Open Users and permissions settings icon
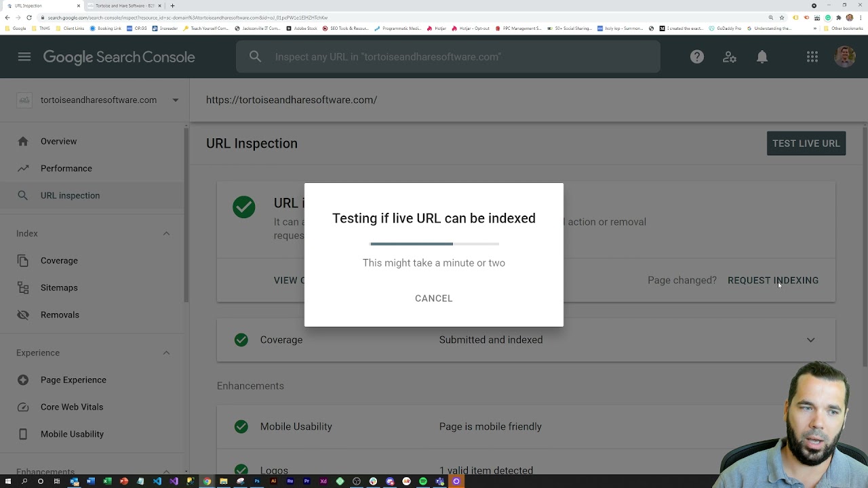This screenshot has width=868, height=488. (x=730, y=57)
